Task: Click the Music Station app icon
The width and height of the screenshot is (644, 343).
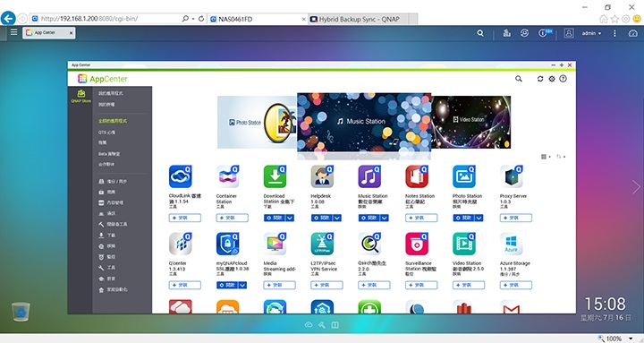Action: (369, 176)
